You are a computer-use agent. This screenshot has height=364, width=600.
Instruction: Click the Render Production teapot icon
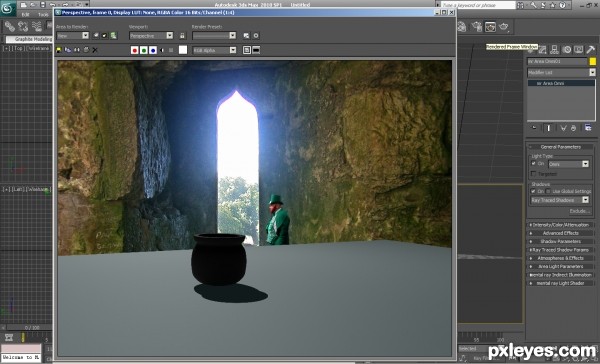pos(504,26)
